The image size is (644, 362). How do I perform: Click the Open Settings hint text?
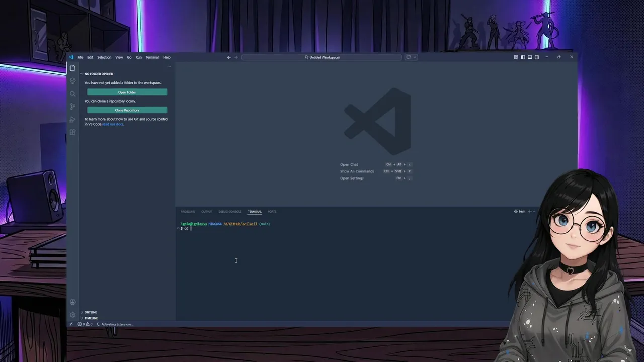click(x=352, y=178)
